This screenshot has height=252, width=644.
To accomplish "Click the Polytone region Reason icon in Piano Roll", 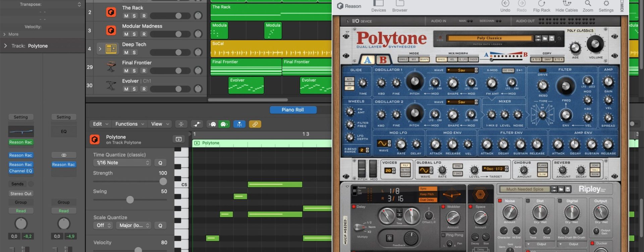I will 95,139.
